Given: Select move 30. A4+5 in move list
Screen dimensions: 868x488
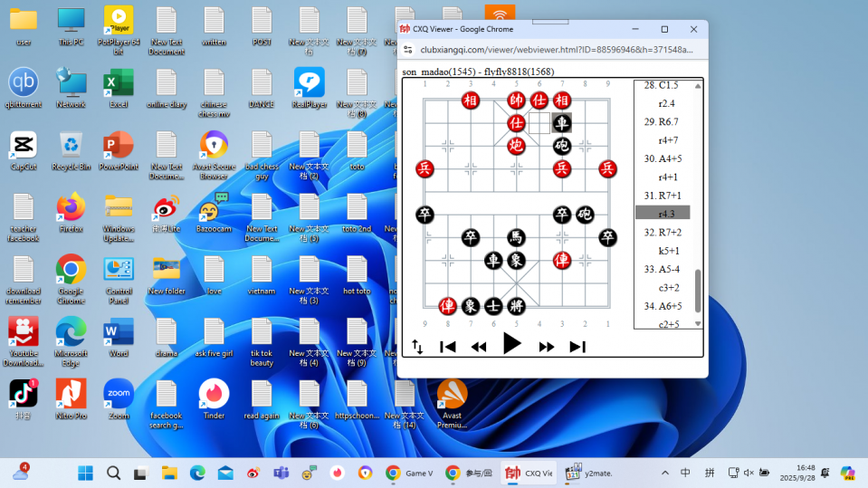Looking at the screenshot, I should coord(663,158).
